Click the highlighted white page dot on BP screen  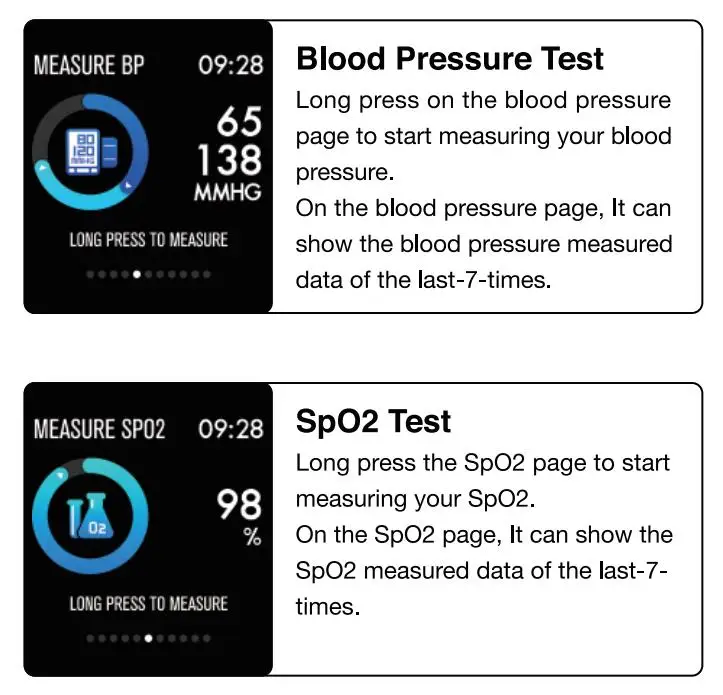point(136,274)
